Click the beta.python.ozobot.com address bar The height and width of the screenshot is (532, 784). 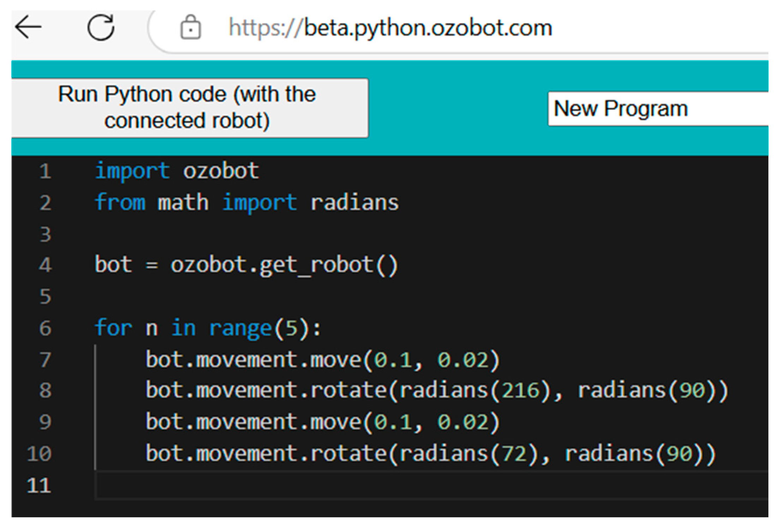(390, 28)
